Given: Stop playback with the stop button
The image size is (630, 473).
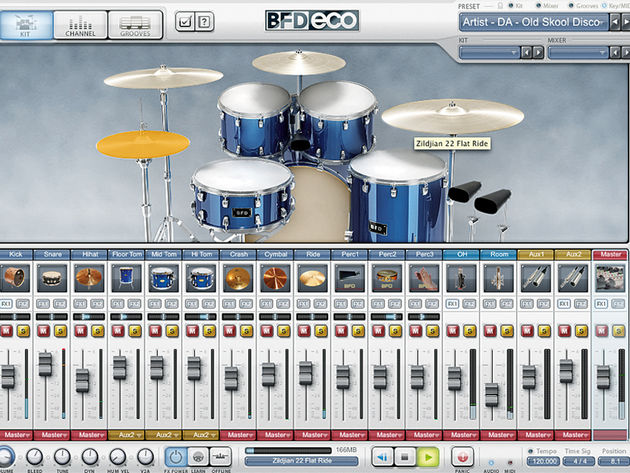Looking at the screenshot, I should tap(405, 457).
